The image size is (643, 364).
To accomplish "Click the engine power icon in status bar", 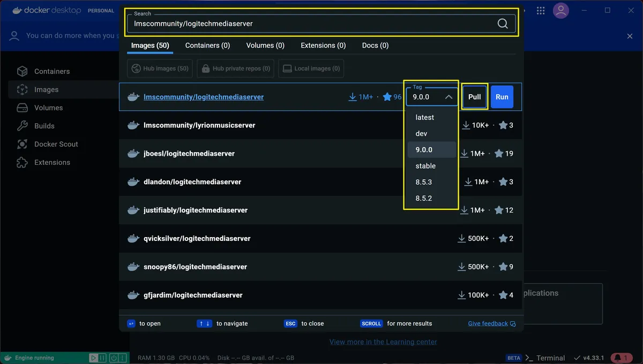I will point(114,358).
